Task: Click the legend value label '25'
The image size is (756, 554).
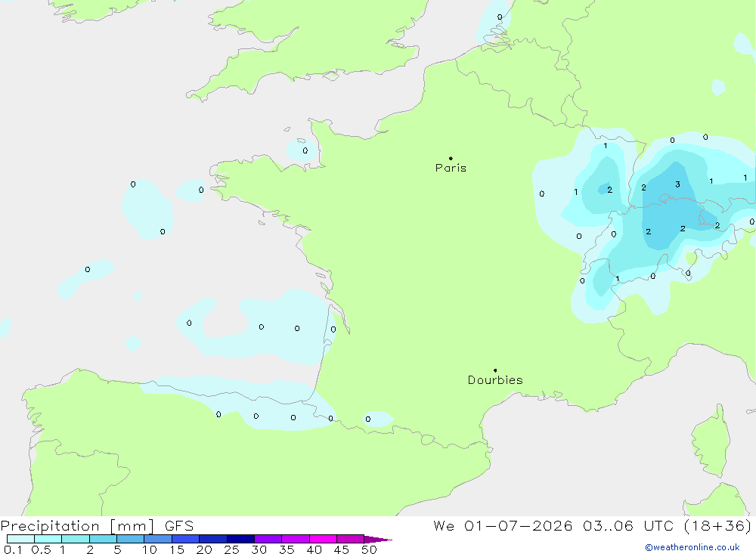Action: tap(231, 549)
